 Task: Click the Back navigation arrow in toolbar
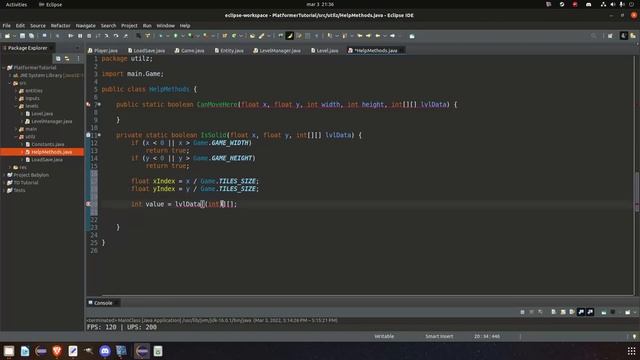(x=378, y=36)
